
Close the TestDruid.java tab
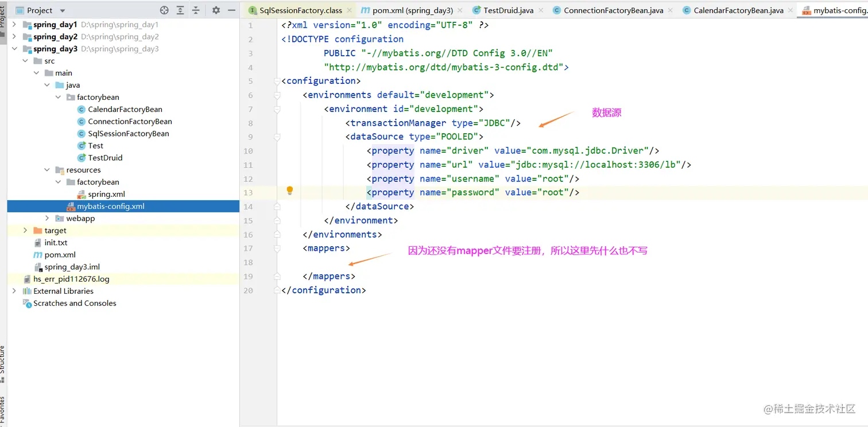[x=541, y=10]
